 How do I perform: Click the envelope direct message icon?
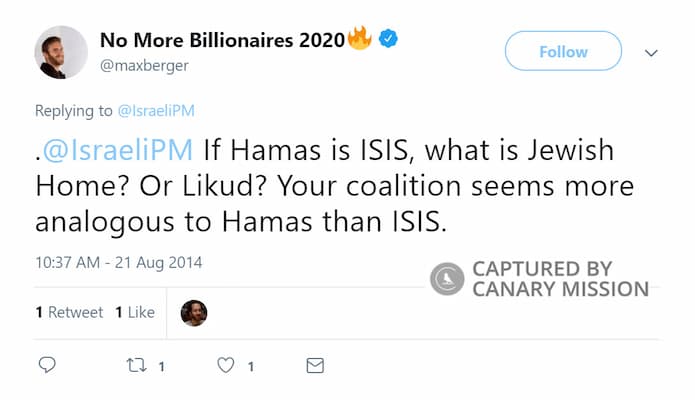[314, 366]
